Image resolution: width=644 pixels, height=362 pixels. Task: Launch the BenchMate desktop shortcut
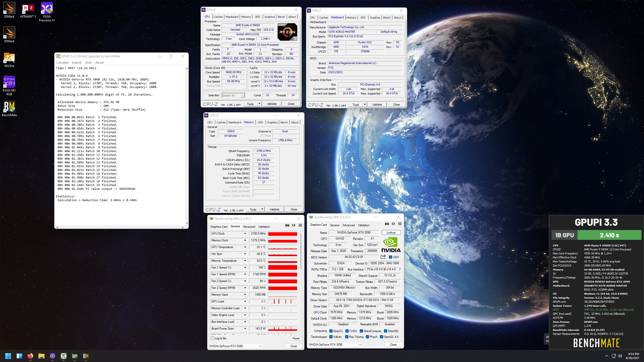tap(9, 109)
